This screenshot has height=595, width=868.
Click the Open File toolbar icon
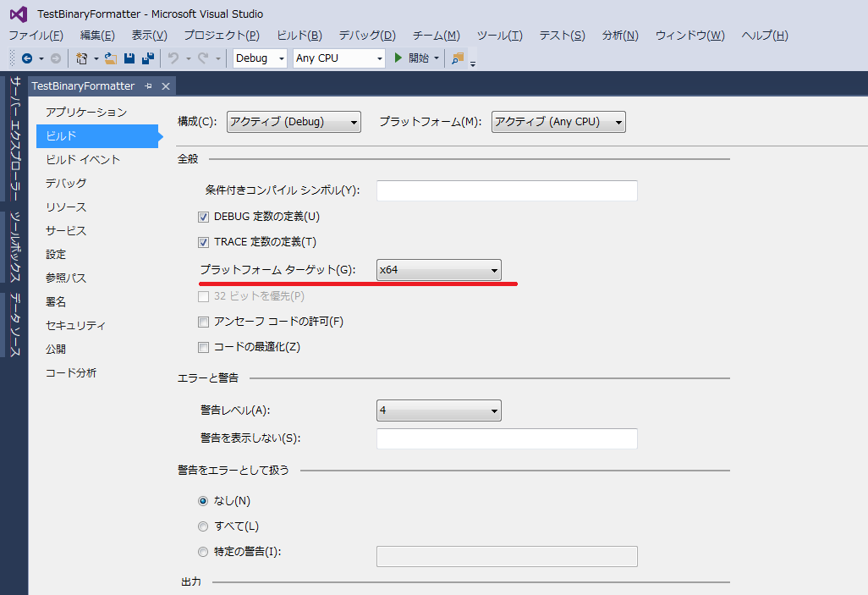click(x=110, y=58)
